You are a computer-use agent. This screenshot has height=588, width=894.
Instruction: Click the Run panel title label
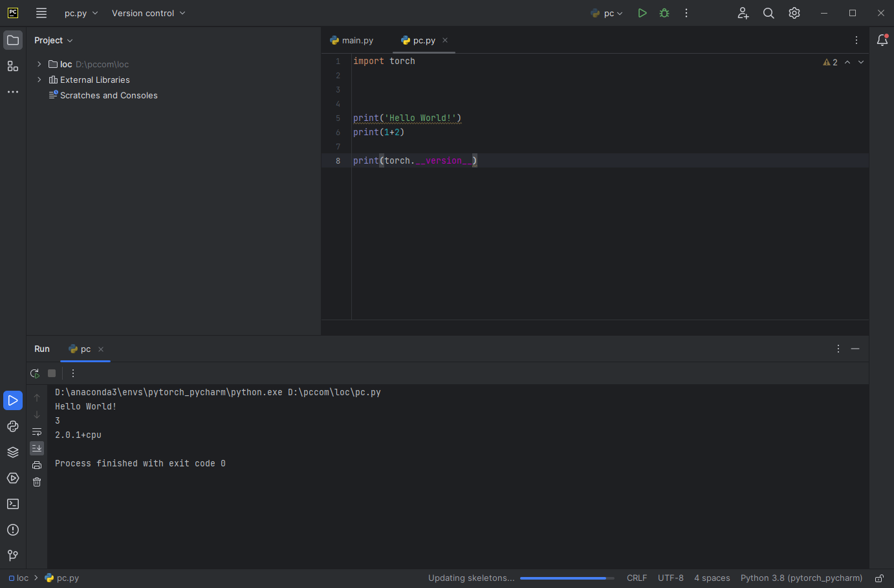(x=42, y=349)
